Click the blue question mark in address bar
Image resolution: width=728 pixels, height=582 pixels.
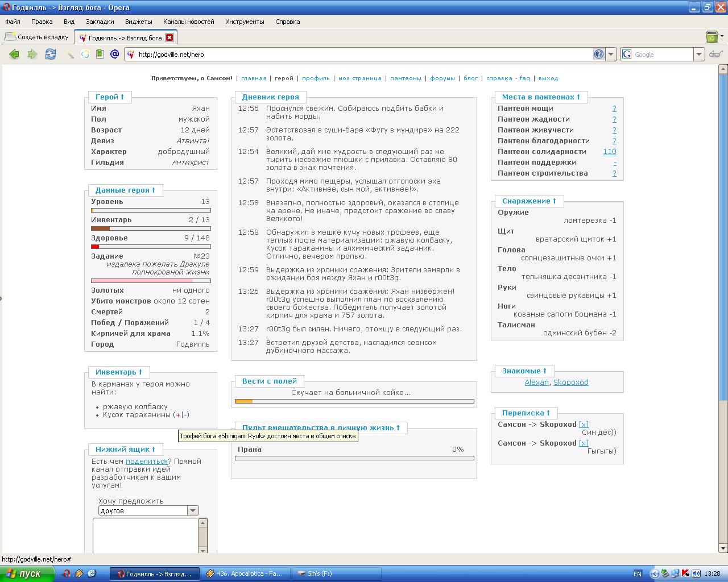tap(599, 54)
